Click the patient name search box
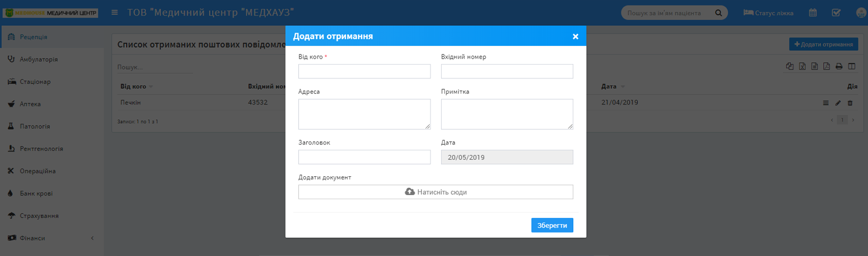Screen dimensions: 868x256 pyautogui.click(x=668, y=13)
